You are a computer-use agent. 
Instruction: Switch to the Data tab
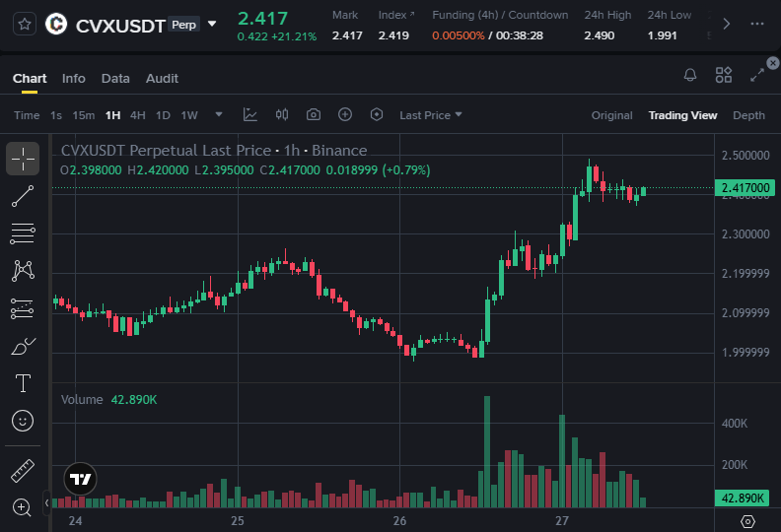(x=115, y=79)
